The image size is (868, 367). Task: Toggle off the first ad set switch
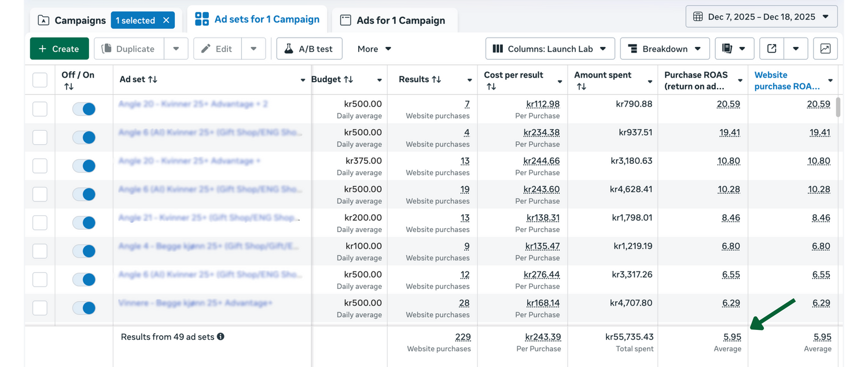pyautogui.click(x=84, y=109)
